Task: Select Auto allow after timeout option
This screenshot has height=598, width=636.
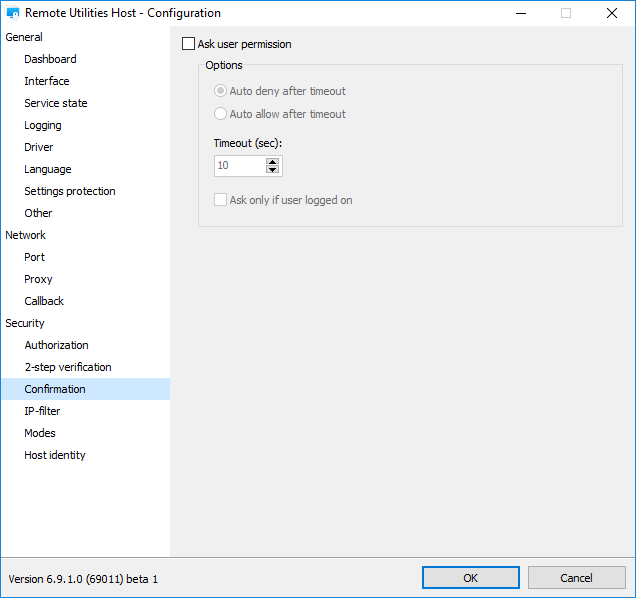Action: (x=221, y=114)
